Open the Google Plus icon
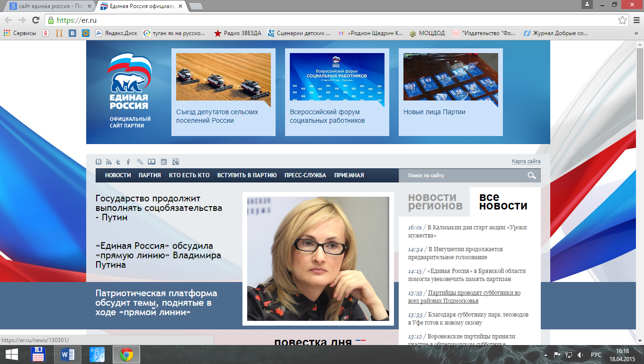 point(176,162)
